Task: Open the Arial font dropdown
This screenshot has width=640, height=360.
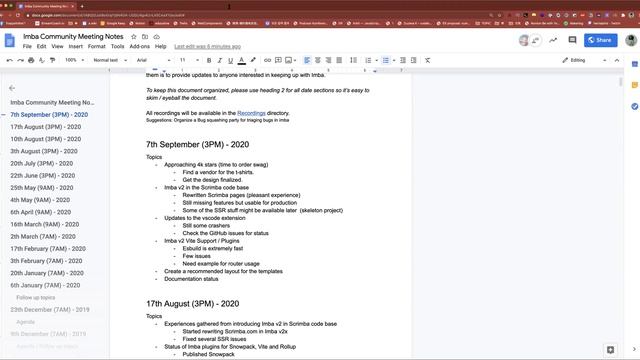Action: pyautogui.click(x=153, y=60)
